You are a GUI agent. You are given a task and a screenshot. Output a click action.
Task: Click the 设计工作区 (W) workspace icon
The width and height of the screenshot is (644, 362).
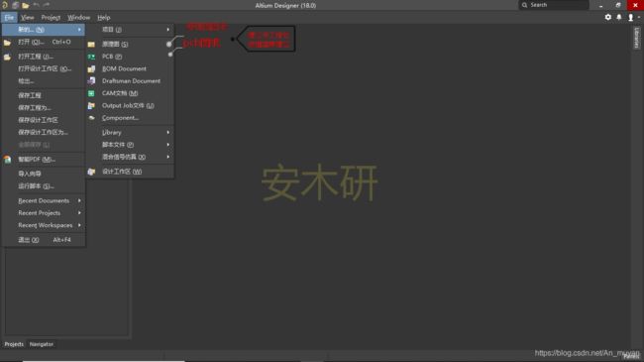pos(91,172)
